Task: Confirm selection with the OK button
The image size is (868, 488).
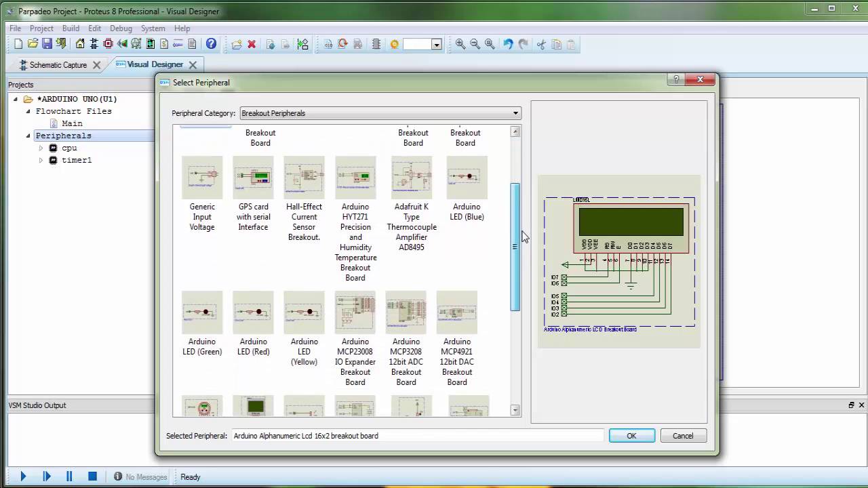Action: point(631,436)
